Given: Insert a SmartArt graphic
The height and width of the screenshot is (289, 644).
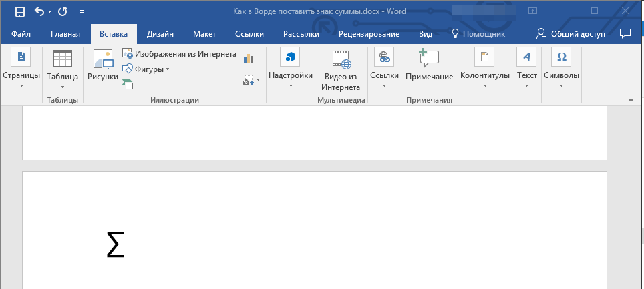Looking at the screenshot, I should [128, 83].
